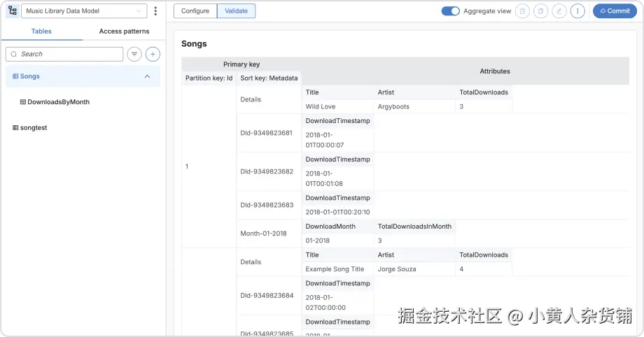
Task: Click the Example Song Title cell
Action: click(338, 269)
